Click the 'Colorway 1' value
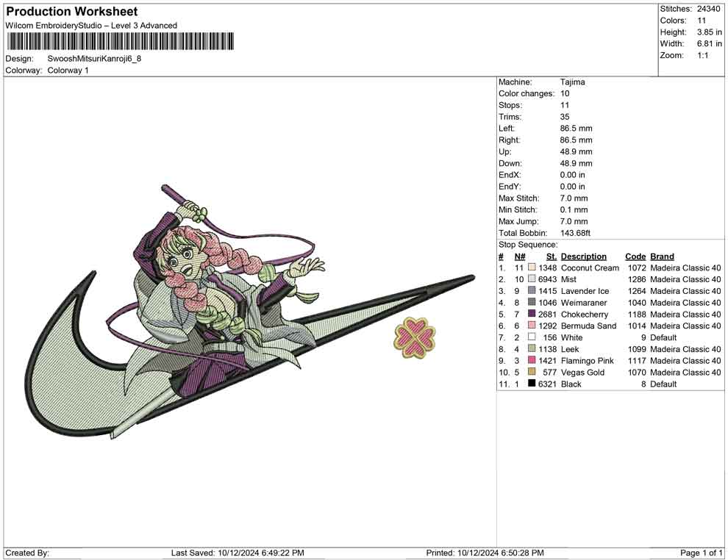The width and height of the screenshot is (728, 560). [68, 71]
